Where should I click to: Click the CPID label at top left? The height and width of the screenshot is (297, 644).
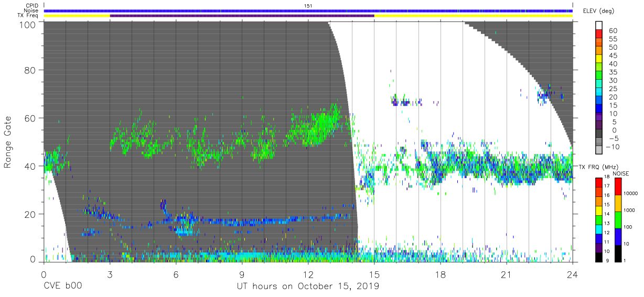point(31,6)
